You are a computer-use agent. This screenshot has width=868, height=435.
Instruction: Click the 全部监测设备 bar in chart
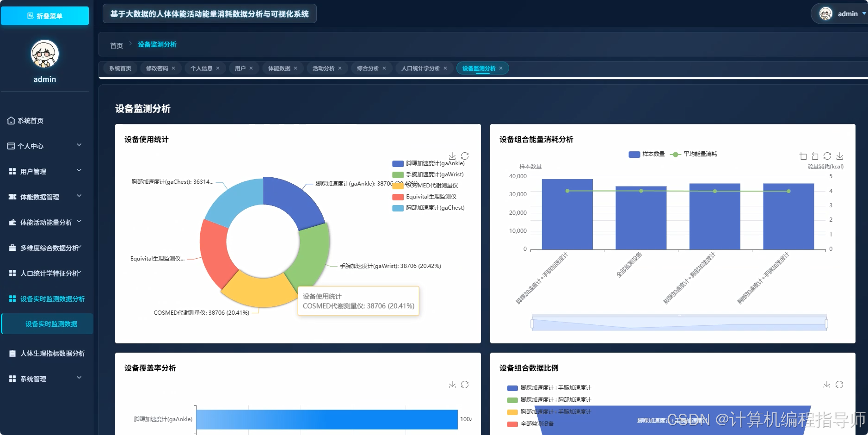coord(641,218)
